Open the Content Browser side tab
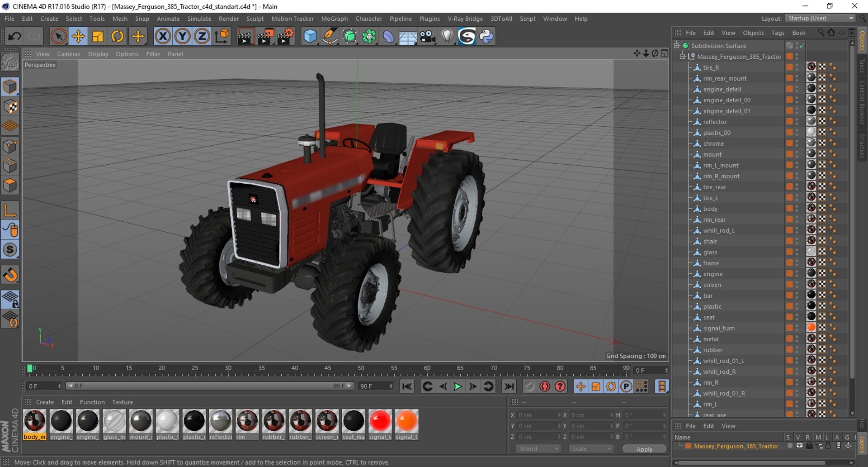 pos(862,102)
